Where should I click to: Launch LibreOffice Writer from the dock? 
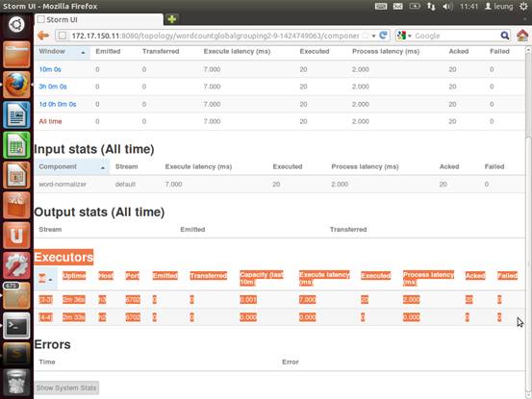point(16,115)
